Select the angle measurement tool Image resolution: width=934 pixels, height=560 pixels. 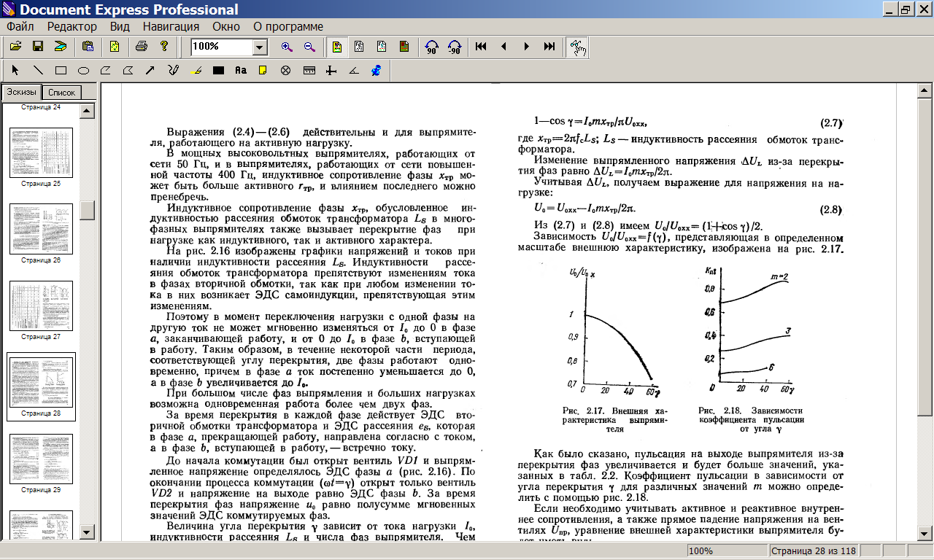354,71
